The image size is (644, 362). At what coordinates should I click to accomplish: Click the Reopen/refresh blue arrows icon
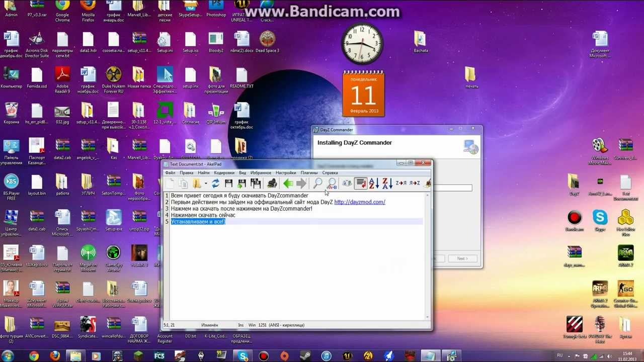pyautogui.click(x=215, y=184)
